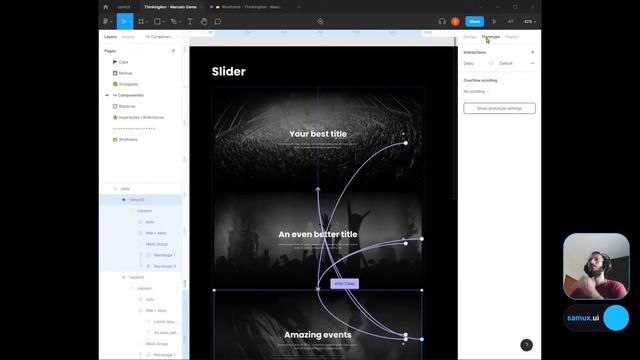This screenshot has height=360, width=640.
Task: Select the Hand tool
Action: (x=204, y=22)
